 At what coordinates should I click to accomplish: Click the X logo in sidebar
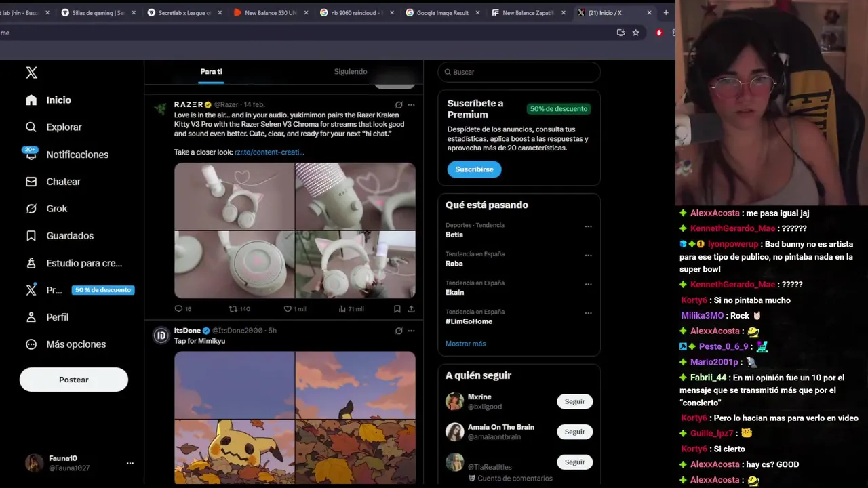[31, 73]
